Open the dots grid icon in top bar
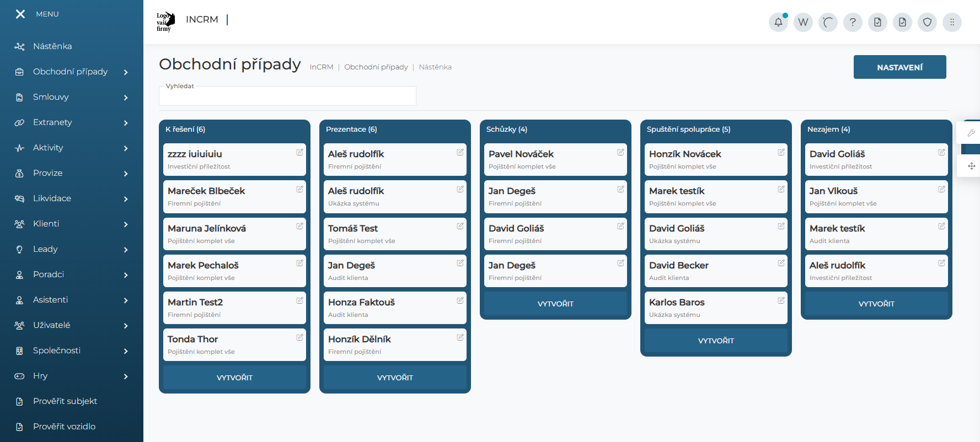The image size is (980, 442). (x=952, y=22)
